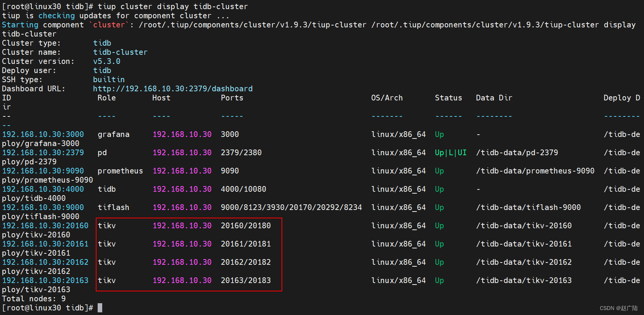Click the ID 192.168.10.30:20163
644x315 pixels.
(45, 280)
